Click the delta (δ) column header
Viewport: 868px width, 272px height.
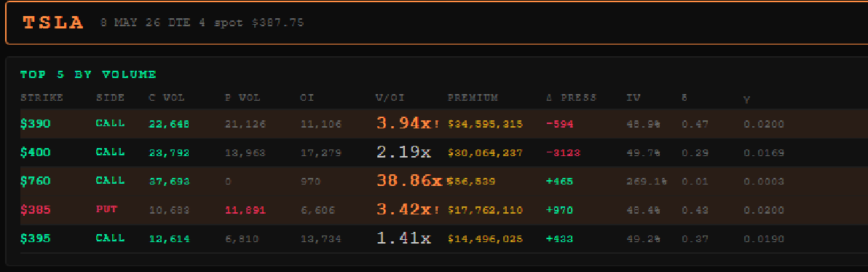tap(684, 98)
